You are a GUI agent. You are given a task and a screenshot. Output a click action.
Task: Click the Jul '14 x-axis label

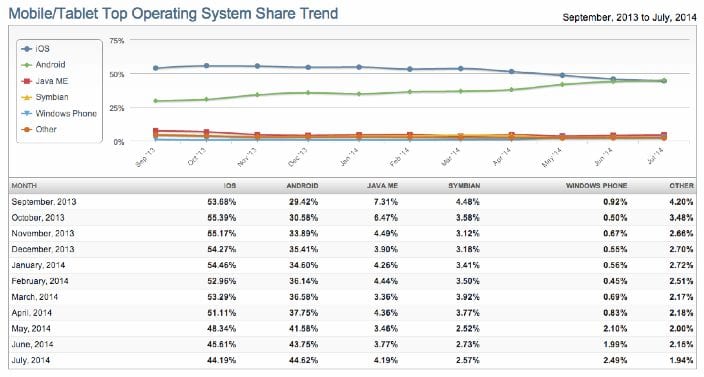click(655, 156)
